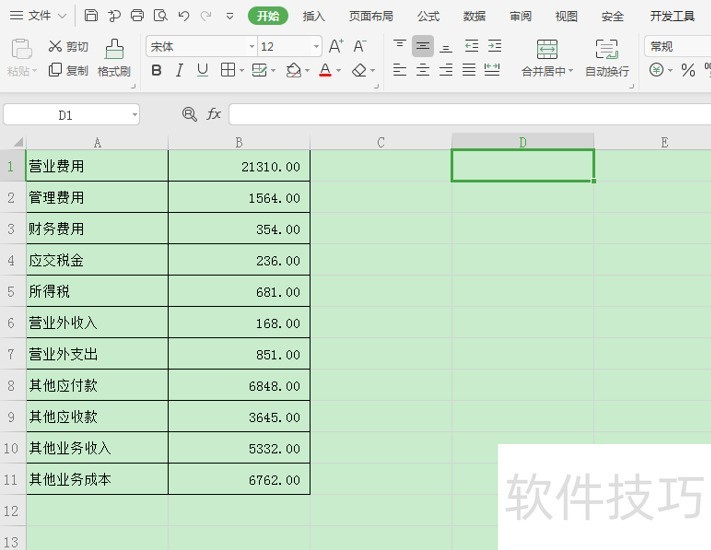Click the currency format icon
Viewport: 711px width, 550px height.
656,70
